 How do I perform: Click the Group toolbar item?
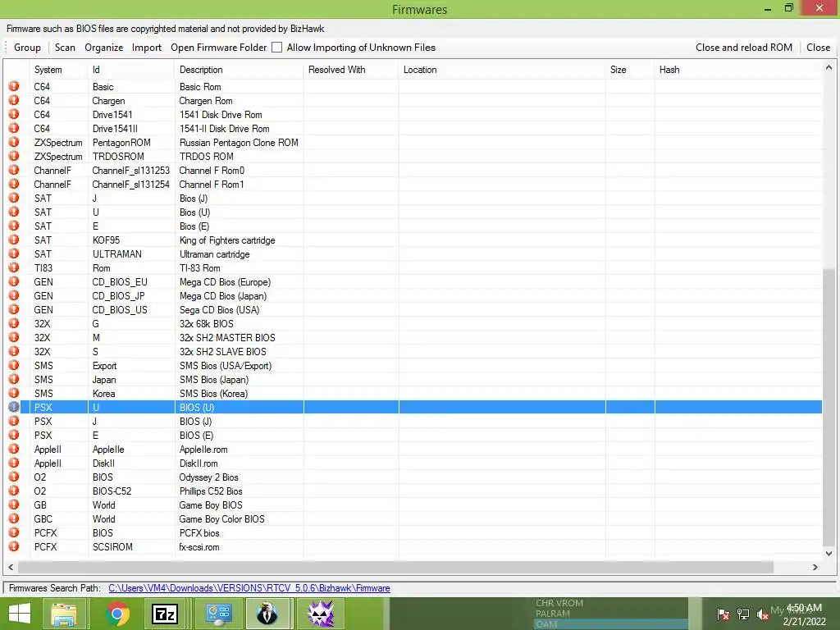point(27,47)
